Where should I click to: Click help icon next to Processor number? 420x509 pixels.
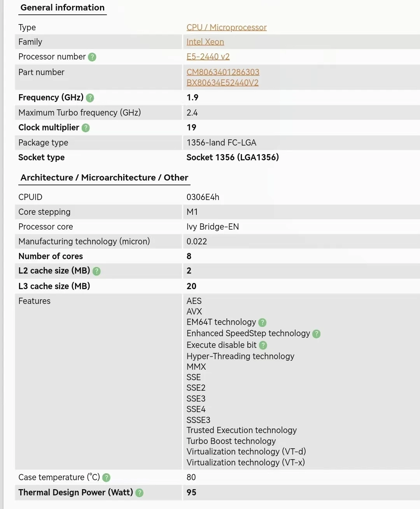(92, 57)
